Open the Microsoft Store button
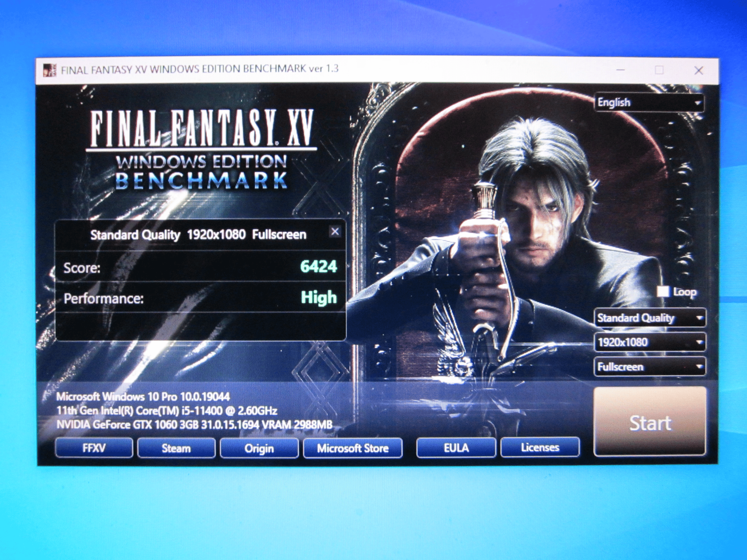Screen dimensions: 747x560 tap(353, 448)
